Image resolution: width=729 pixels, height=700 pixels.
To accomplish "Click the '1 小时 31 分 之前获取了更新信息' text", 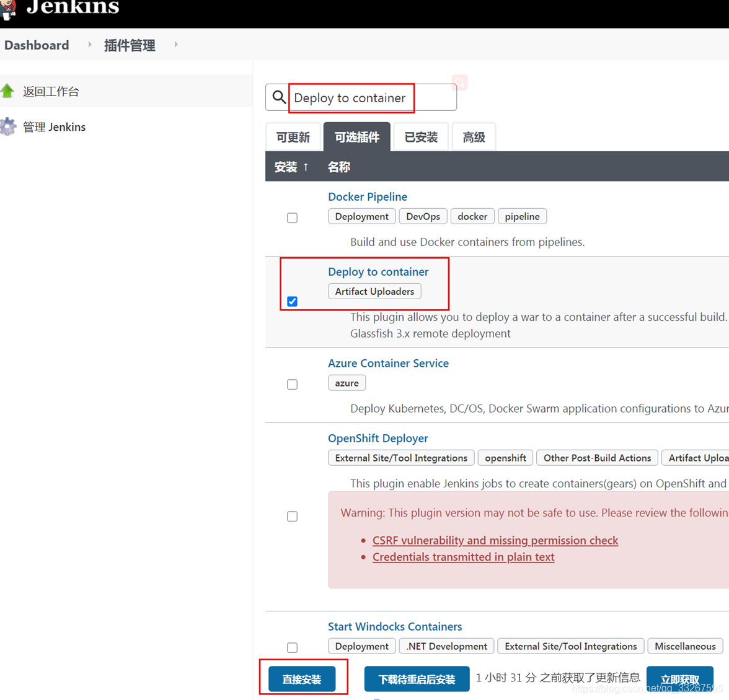I will coord(558,678).
